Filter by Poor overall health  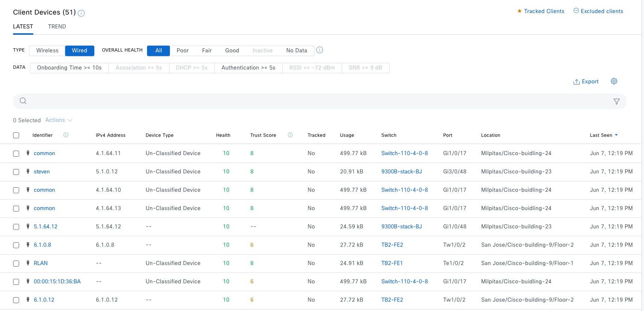tap(183, 50)
